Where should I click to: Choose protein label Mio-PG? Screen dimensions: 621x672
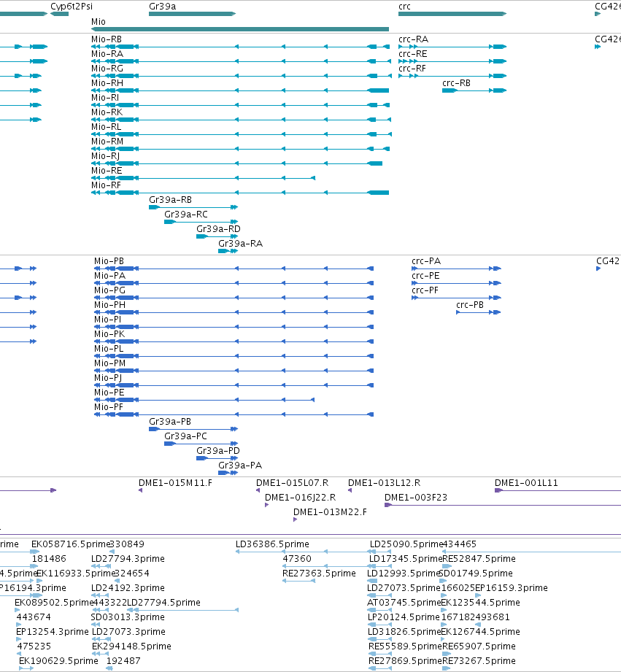(109, 290)
